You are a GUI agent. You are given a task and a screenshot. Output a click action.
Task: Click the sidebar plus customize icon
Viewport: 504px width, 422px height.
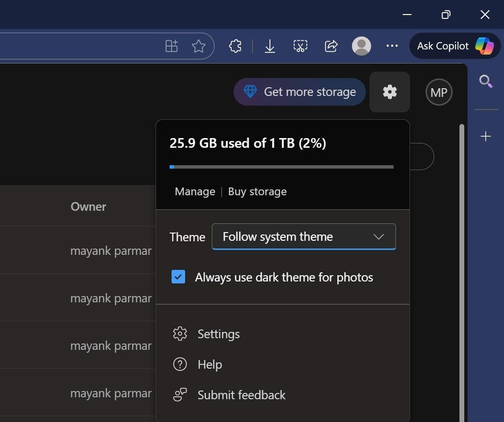point(486,137)
